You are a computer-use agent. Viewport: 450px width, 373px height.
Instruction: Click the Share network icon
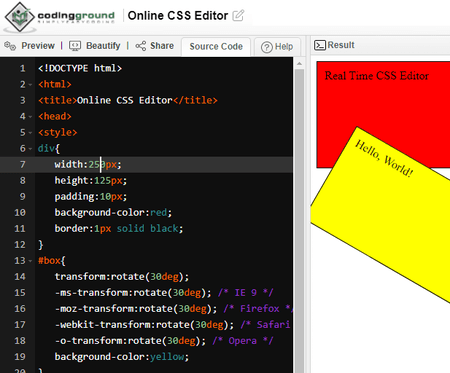141,46
